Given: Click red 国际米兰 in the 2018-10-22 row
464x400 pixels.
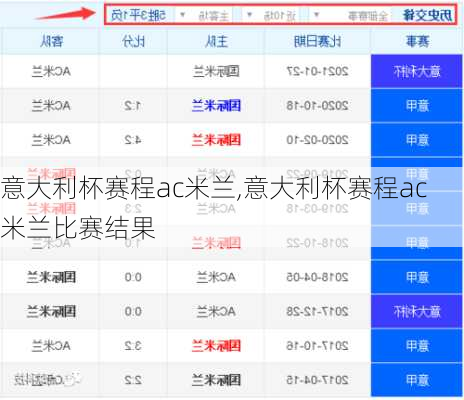Looking at the screenshot, I should 216,243.
